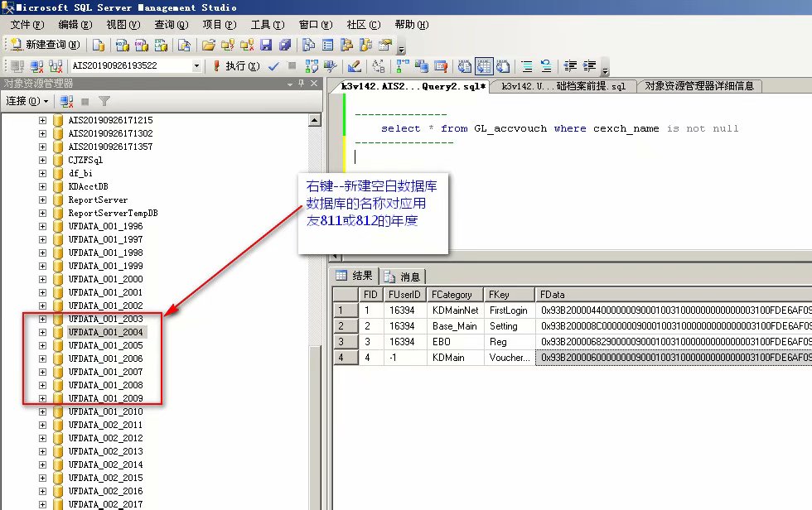
Task: Open the AIS20190926193522 database dropdown
Action: 196,66
